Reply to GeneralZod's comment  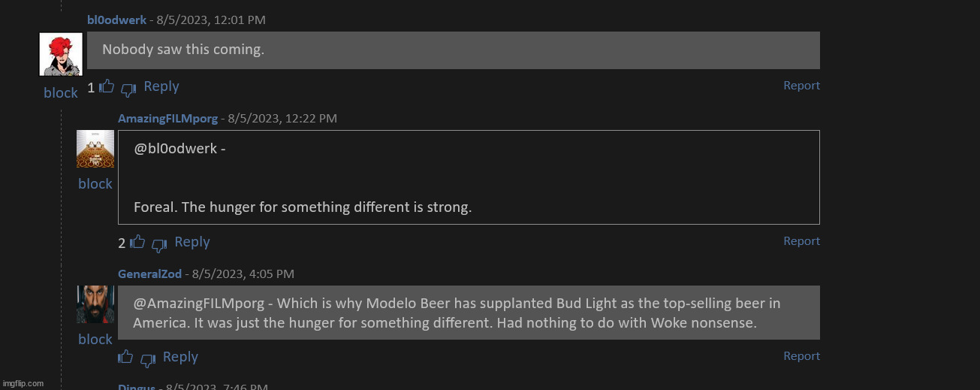(x=180, y=357)
